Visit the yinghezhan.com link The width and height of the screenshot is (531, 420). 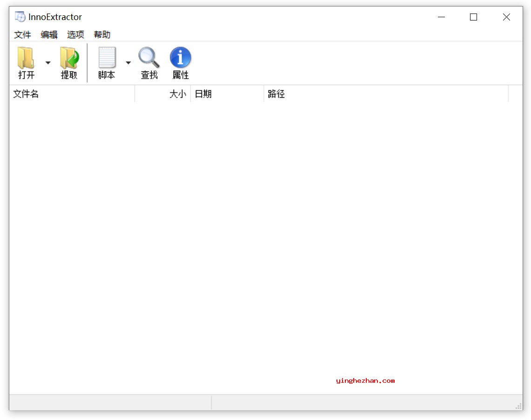pos(365,380)
